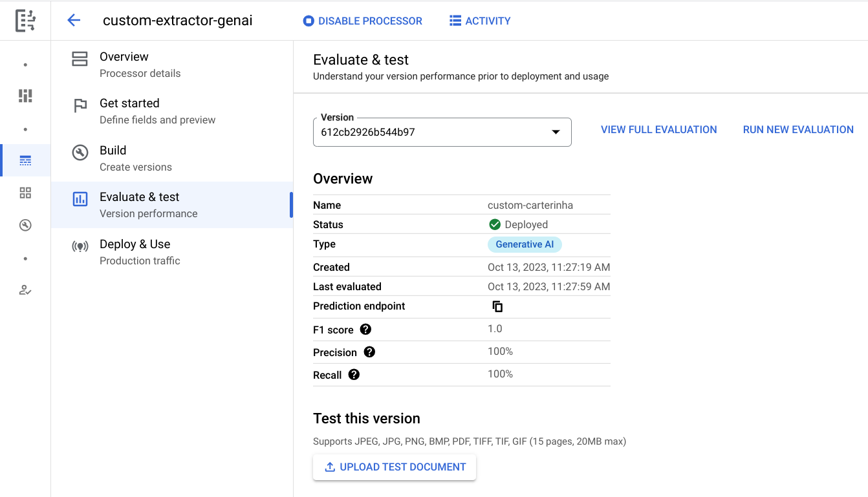Click the custom-carterinha name value
The height and width of the screenshot is (497, 868).
[x=530, y=205]
